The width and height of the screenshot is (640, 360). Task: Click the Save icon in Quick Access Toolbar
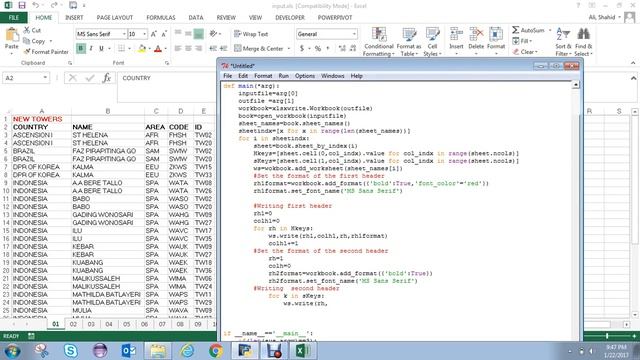tap(22, 5)
